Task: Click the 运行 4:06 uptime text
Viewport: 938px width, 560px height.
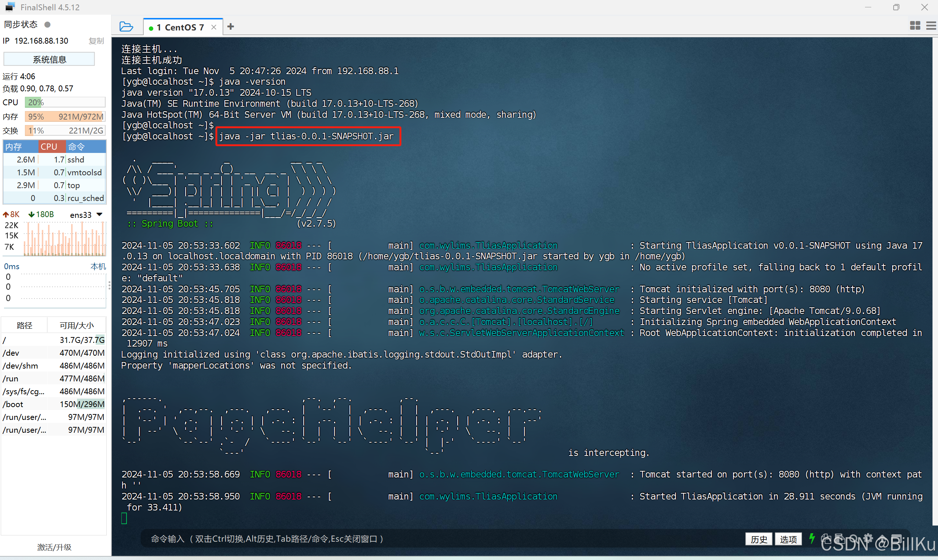Action: tap(19, 76)
